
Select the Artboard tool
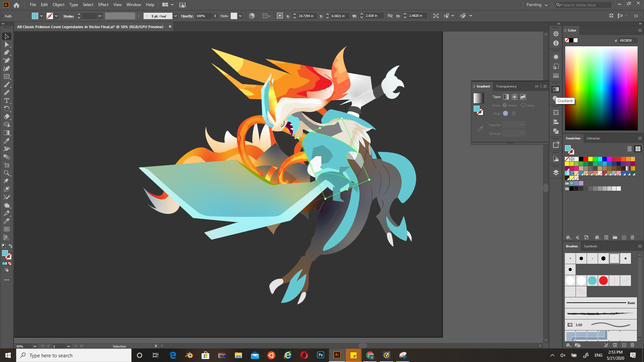(x=7, y=165)
